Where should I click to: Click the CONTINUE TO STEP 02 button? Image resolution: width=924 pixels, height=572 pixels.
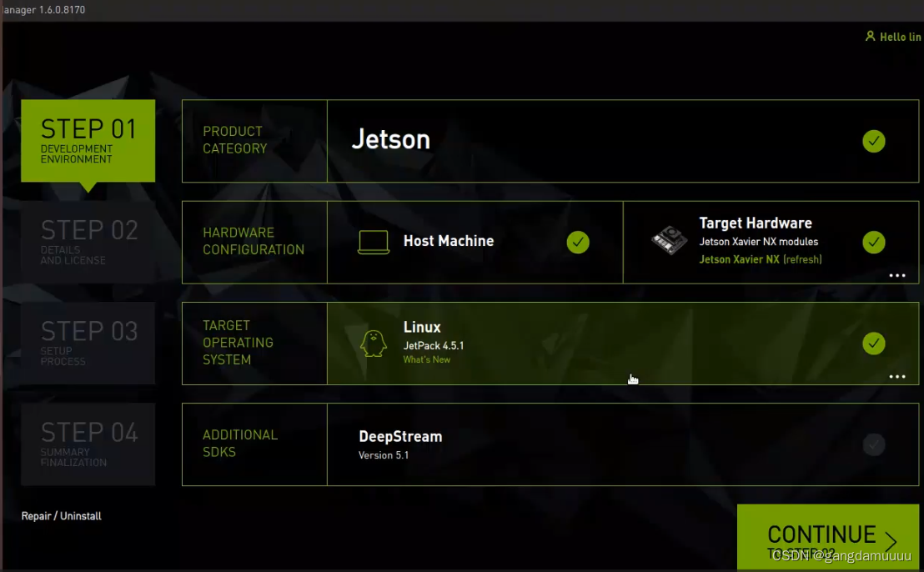pos(827,537)
